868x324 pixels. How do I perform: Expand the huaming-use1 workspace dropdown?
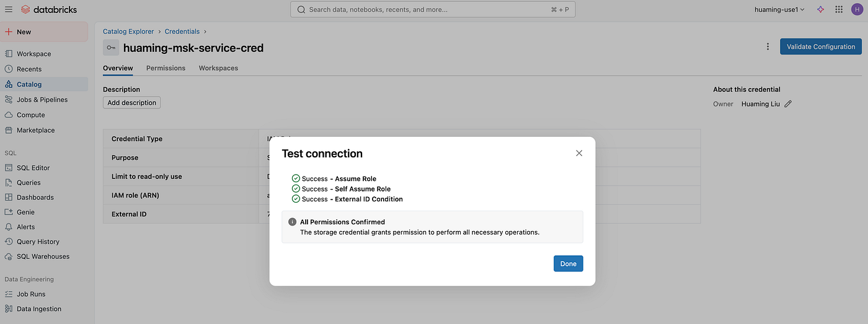tap(779, 9)
